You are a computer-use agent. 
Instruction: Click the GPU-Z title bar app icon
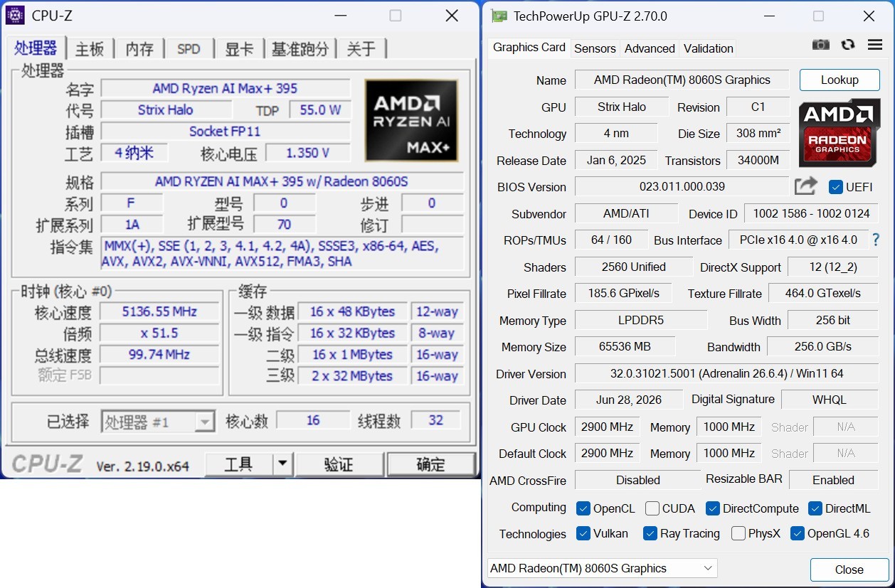tap(499, 16)
